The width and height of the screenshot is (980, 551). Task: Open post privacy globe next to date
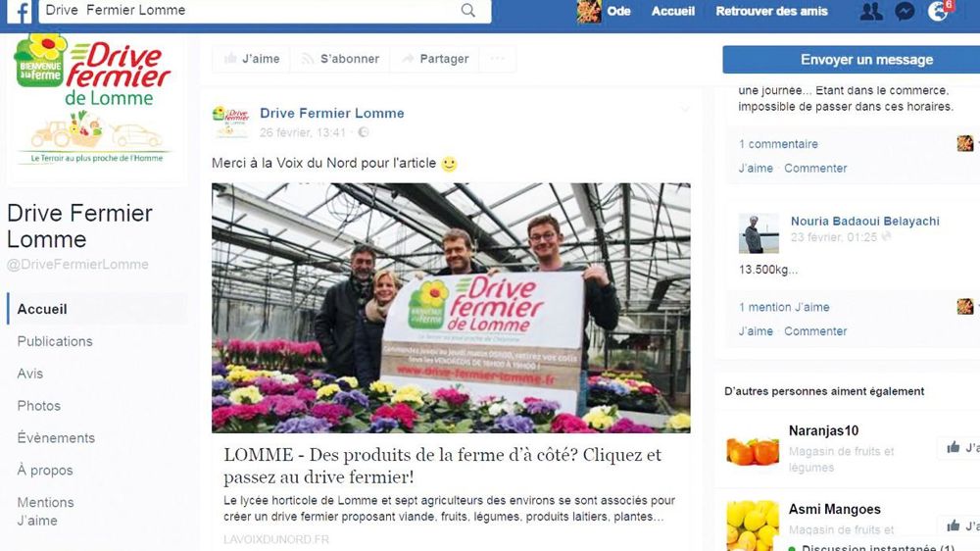tap(364, 132)
